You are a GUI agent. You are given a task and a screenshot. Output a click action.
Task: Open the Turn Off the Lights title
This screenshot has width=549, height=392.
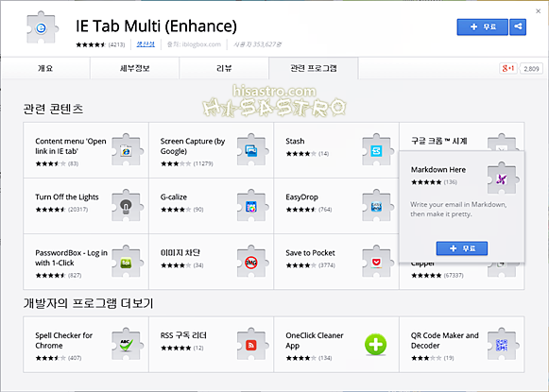click(67, 197)
